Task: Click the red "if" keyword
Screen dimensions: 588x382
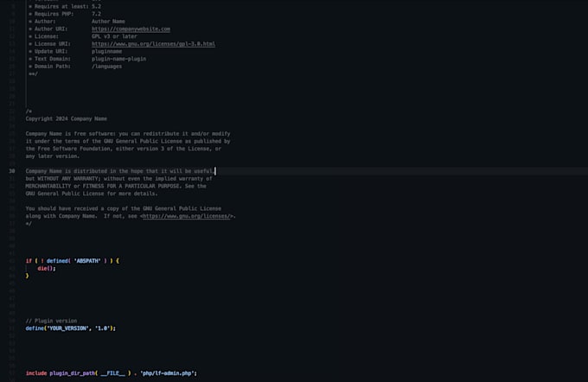Action: coord(29,261)
